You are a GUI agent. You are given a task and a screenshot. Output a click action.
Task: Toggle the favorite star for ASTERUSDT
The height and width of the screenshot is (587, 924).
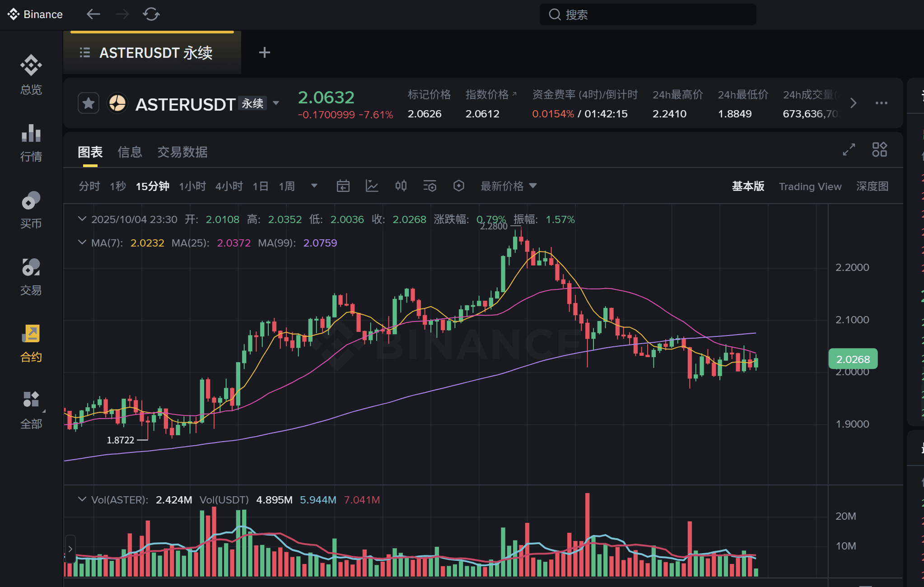coord(89,103)
